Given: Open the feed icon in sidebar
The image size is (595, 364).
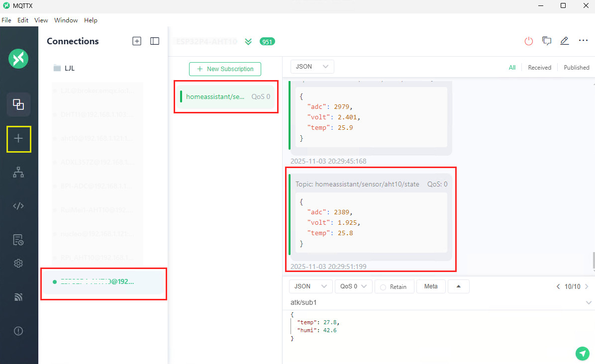Looking at the screenshot, I should [18, 297].
